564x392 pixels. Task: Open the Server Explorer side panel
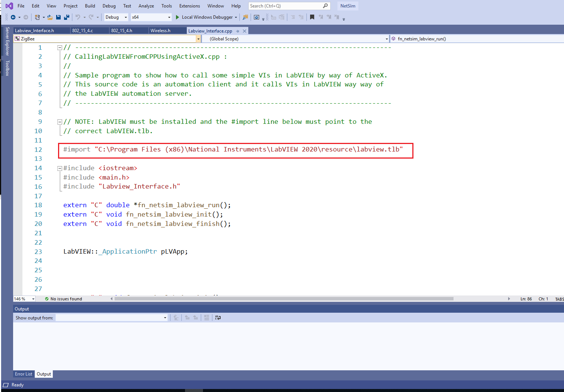[x=7, y=41]
